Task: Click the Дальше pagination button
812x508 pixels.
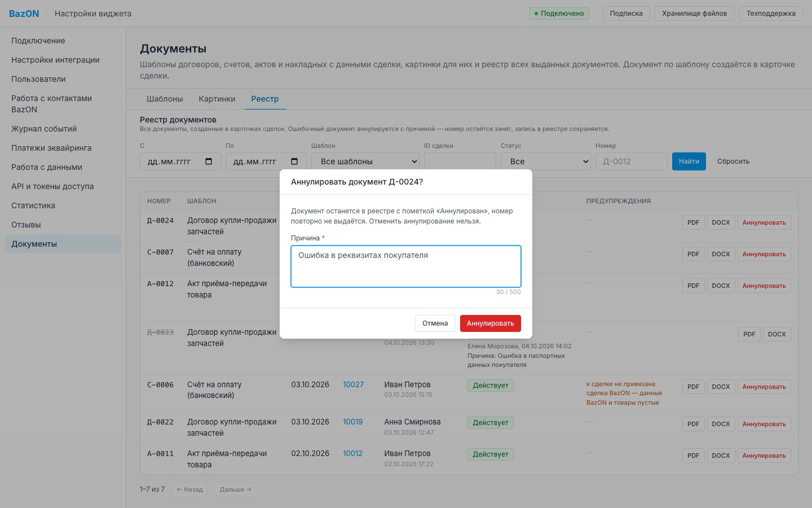Action: pos(235,489)
